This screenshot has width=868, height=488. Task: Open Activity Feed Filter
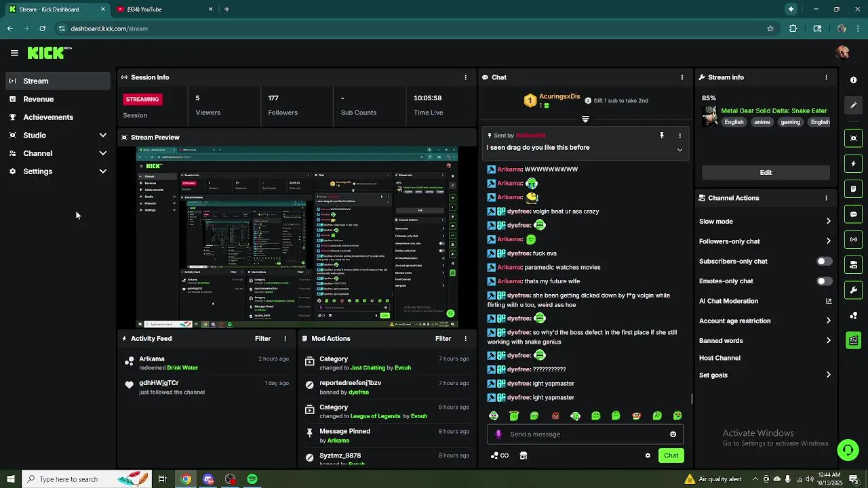tap(262, 339)
